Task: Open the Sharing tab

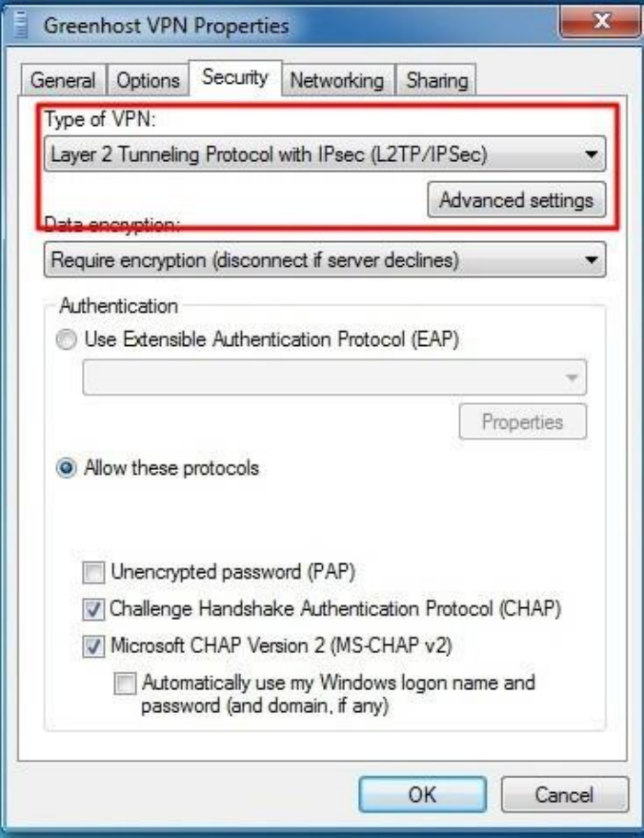Action: 436,81
